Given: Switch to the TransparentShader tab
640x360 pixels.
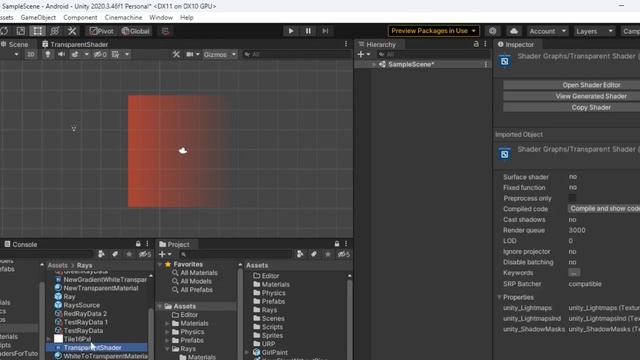Looking at the screenshot, I should 75,44.
